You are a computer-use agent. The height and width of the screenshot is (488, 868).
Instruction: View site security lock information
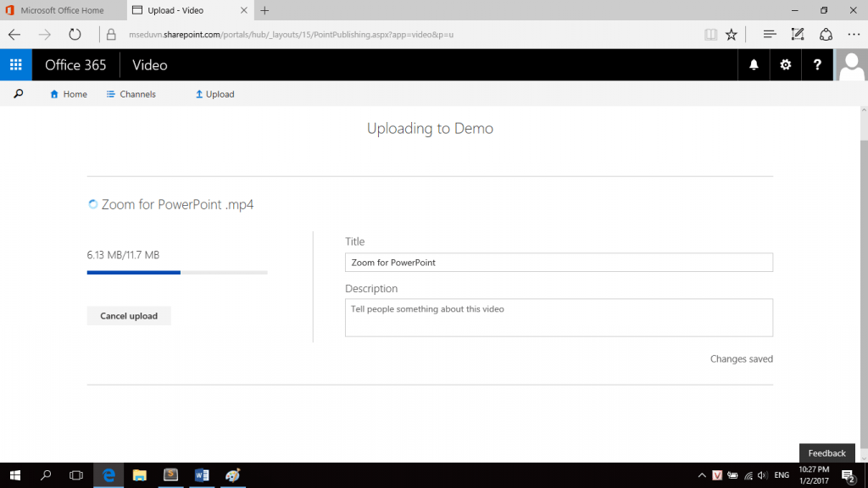pyautogui.click(x=111, y=34)
